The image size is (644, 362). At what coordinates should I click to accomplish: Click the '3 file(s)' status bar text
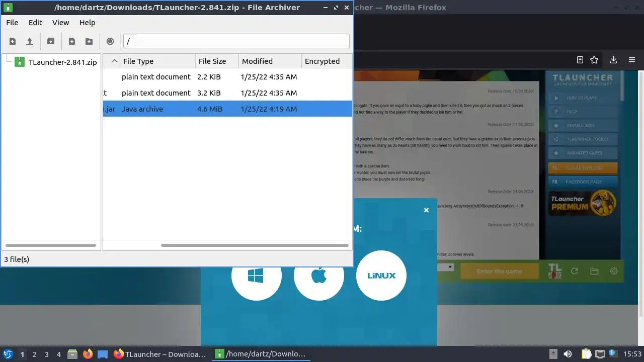[17, 259]
